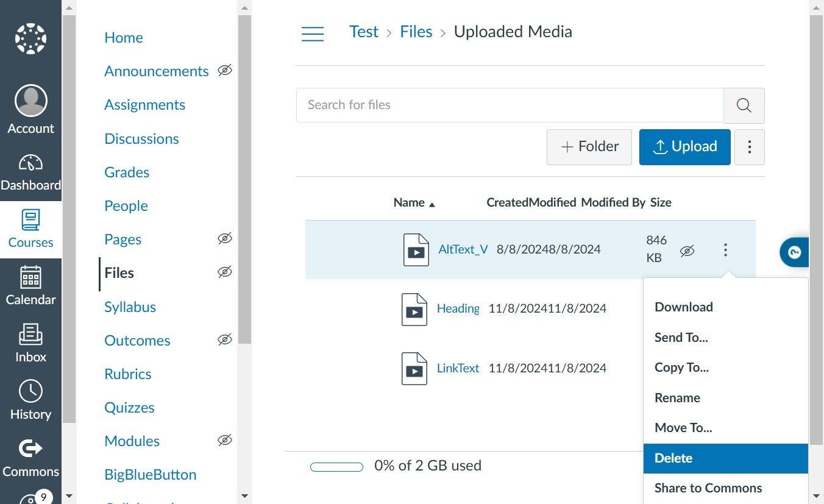This screenshot has width=824, height=504.
Task: Toggle the course navigation hamburger menu
Action: coord(313,34)
